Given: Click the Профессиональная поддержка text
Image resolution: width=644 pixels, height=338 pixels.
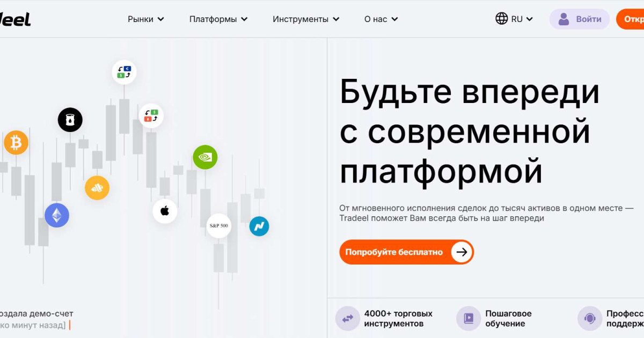Looking at the screenshot, I should point(625,319).
